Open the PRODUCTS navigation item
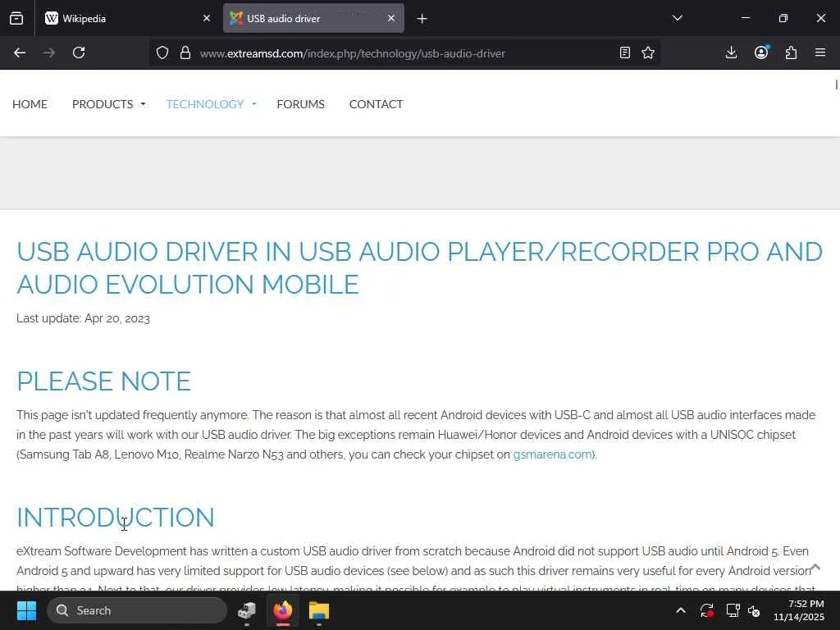840x630 pixels. (x=103, y=104)
